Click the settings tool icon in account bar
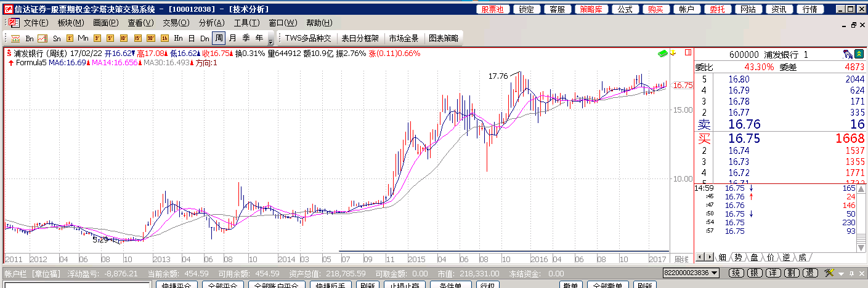The height and width of the screenshot is (288, 868). (829, 273)
